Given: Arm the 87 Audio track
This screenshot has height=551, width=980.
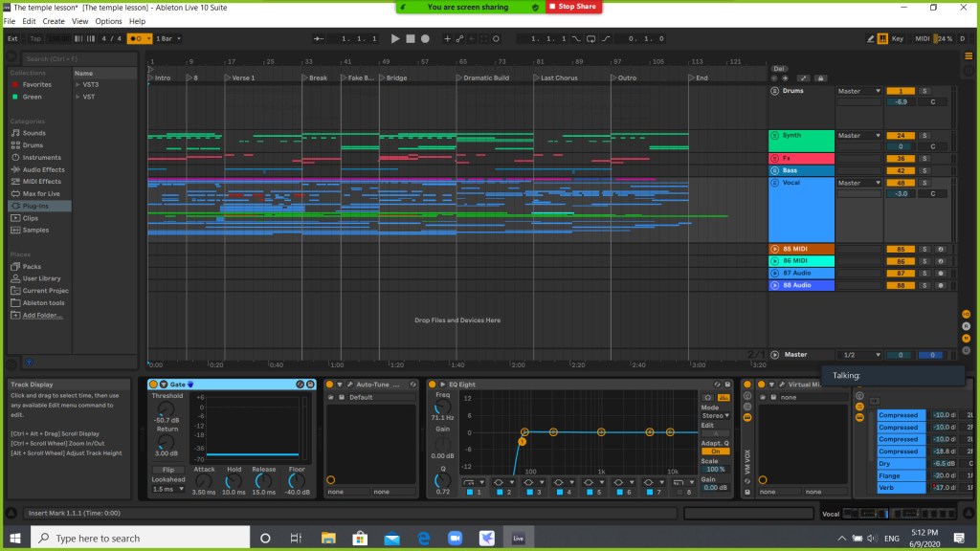Looking at the screenshot, I should pos(942,273).
